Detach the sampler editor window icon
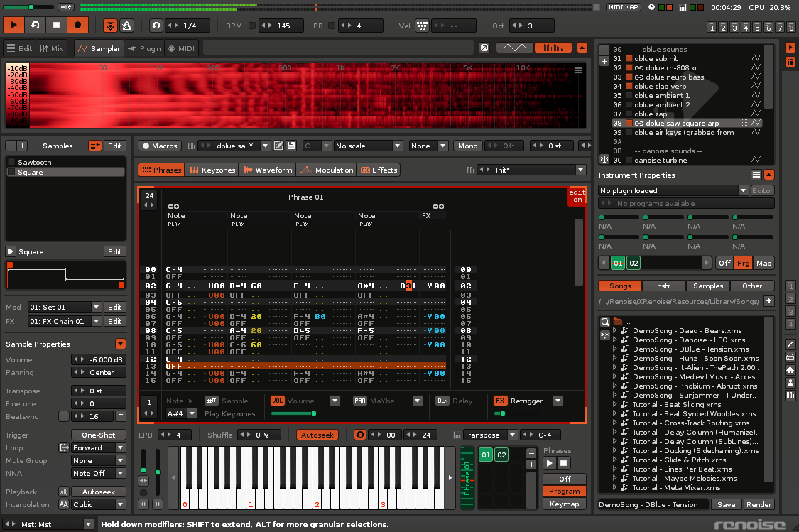The height and width of the screenshot is (532, 799). coord(484,48)
